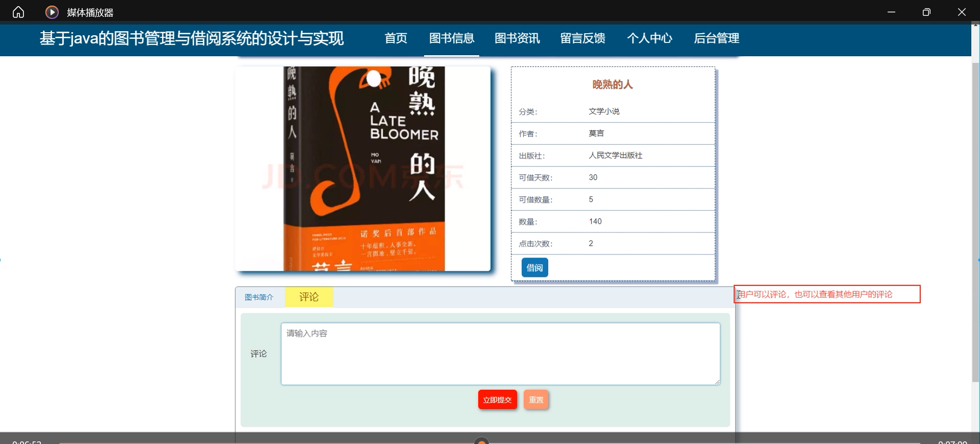Click the publisher value 人民文学出版社
Viewport: 980px width, 444px height.
click(615, 155)
